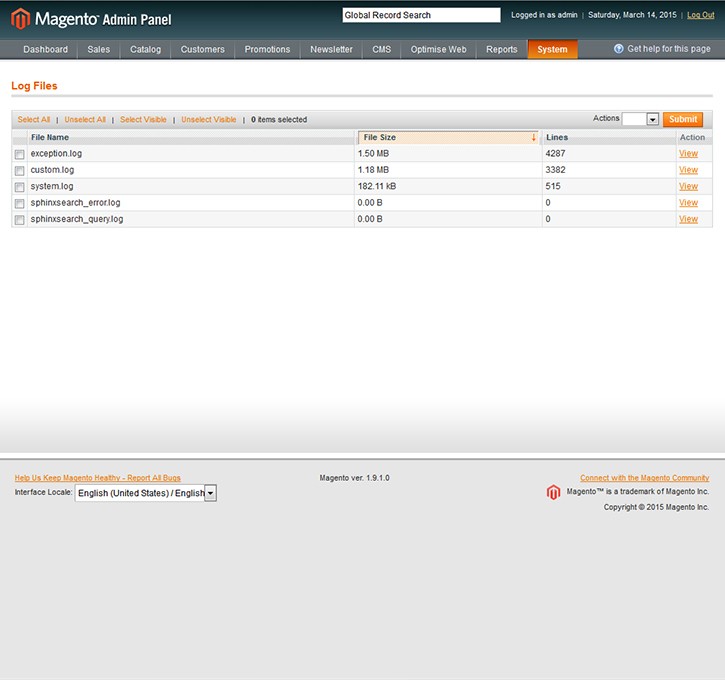
Task: Click the 3382 lines value
Action: (555, 170)
